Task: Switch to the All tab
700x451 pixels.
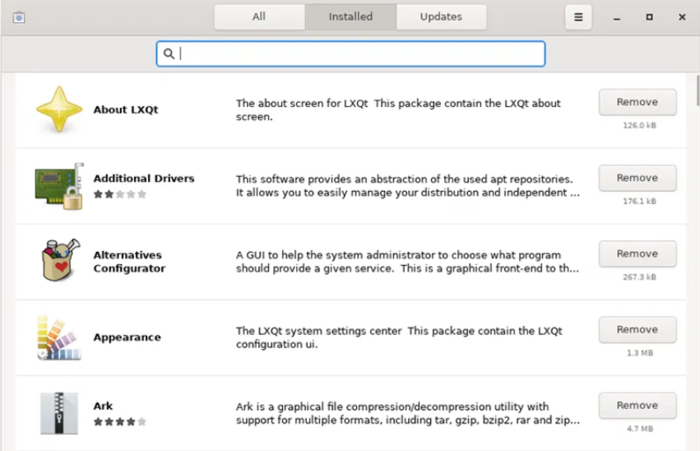Action: coord(259,17)
